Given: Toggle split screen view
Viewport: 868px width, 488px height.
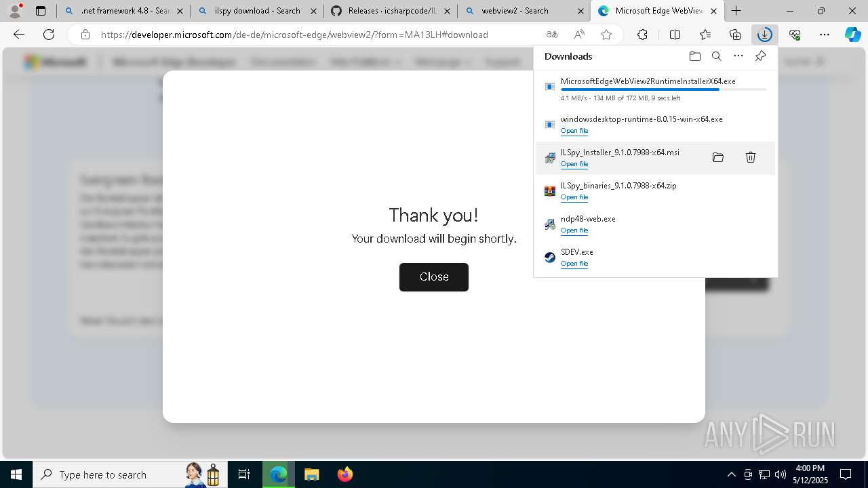Looking at the screenshot, I should [675, 35].
